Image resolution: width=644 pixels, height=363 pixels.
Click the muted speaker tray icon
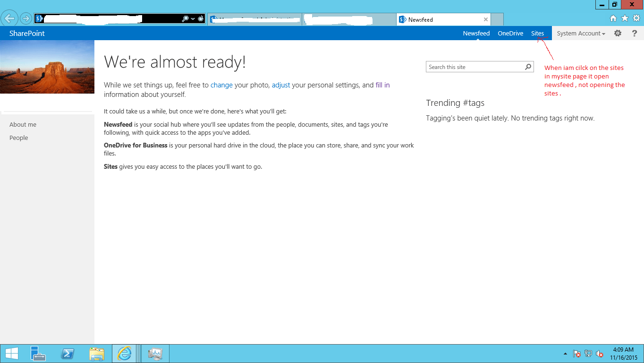600,354
